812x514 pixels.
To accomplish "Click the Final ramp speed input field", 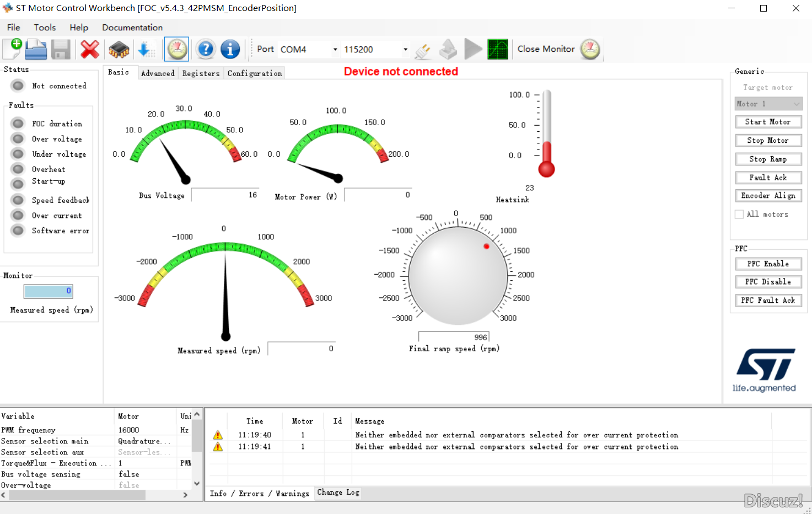I will point(454,337).
